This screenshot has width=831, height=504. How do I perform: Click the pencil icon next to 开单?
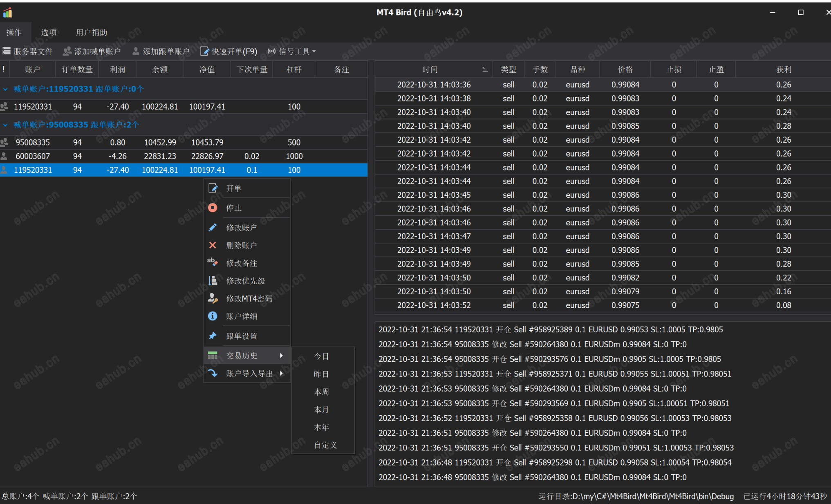click(x=213, y=188)
